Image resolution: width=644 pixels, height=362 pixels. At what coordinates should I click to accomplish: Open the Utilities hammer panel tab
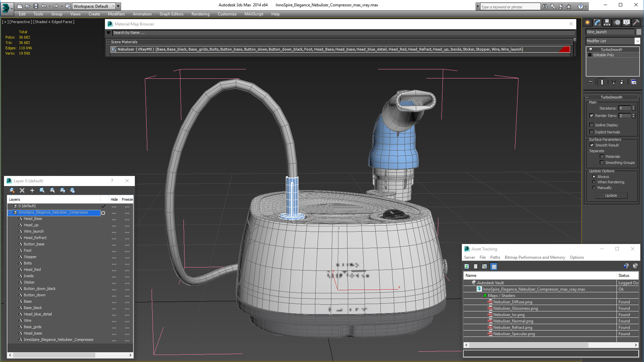coord(636,22)
